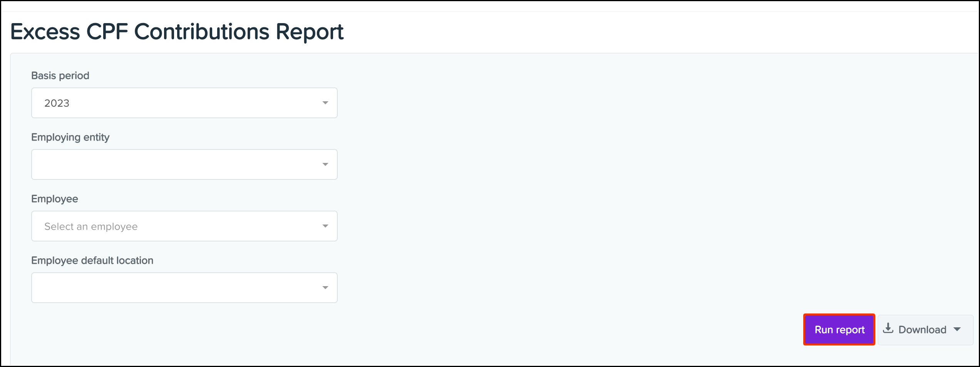Click the Employing entity dropdown arrow
Viewport: 980px width, 367px height.
pos(325,164)
